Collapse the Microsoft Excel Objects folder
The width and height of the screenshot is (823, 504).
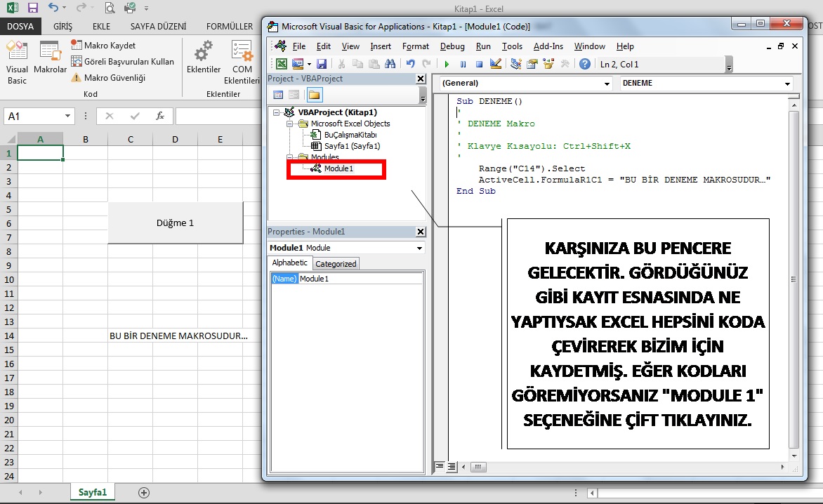click(x=289, y=124)
